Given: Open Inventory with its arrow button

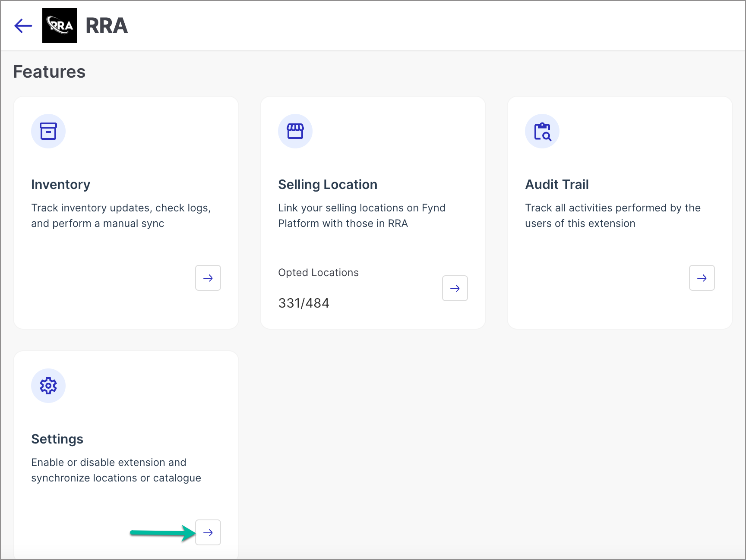Looking at the screenshot, I should click(x=208, y=278).
